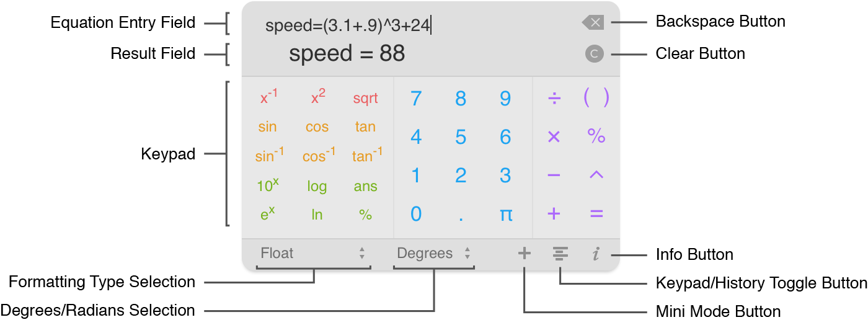Switch to mini mode with plus icon
Image resolution: width=868 pixels, height=325 pixels.
[x=525, y=253]
